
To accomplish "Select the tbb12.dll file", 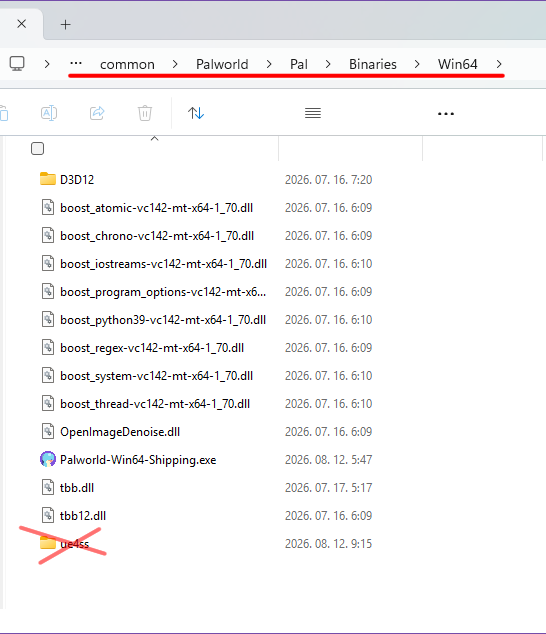I will click(83, 516).
